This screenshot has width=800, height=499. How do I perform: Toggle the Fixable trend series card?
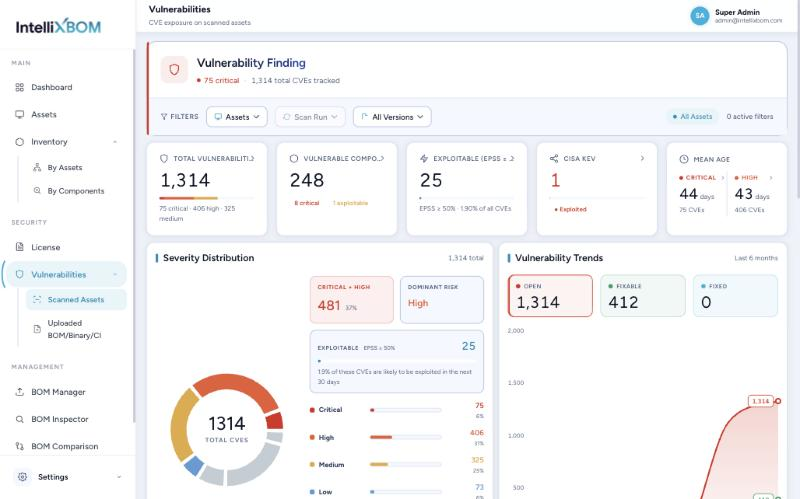643,296
